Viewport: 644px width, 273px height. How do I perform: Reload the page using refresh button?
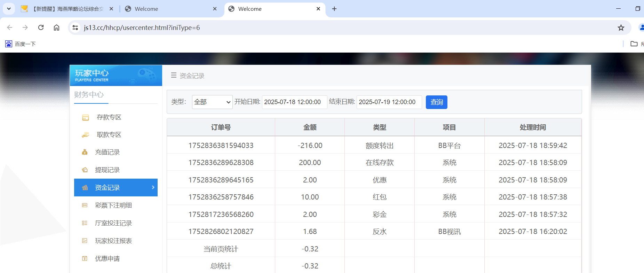tap(41, 28)
